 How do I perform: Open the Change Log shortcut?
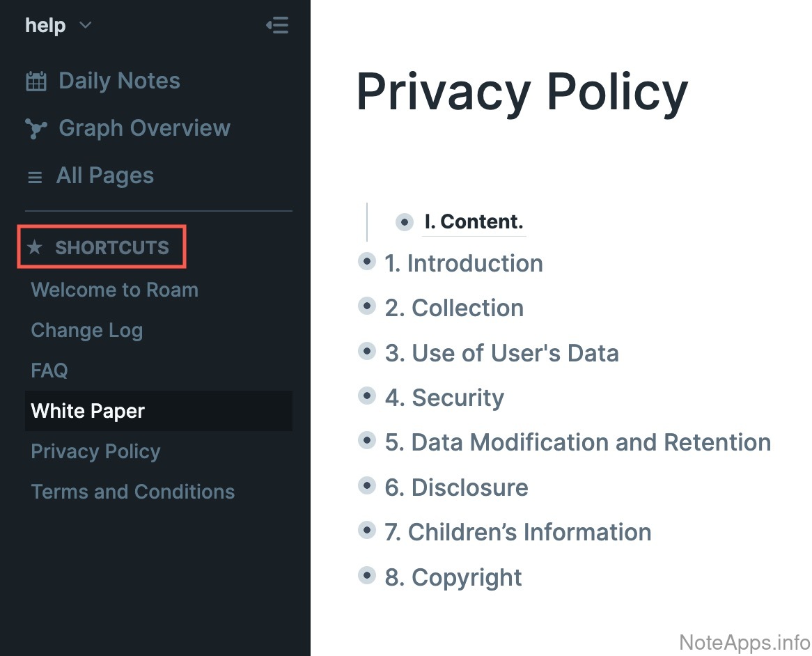87,330
